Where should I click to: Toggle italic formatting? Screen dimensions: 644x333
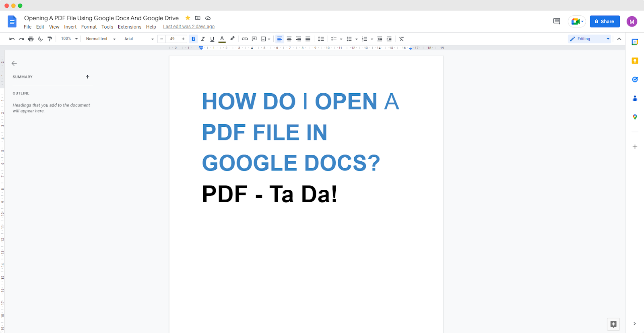[203, 39]
